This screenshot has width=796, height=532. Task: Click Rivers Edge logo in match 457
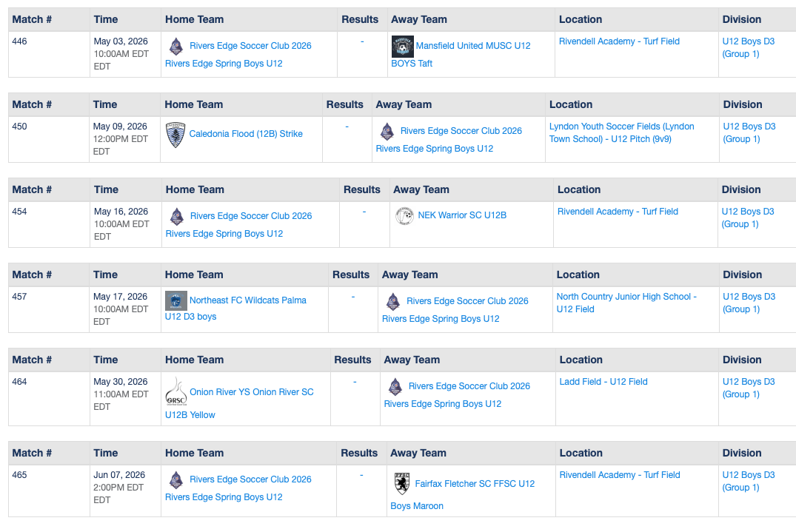(x=393, y=302)
